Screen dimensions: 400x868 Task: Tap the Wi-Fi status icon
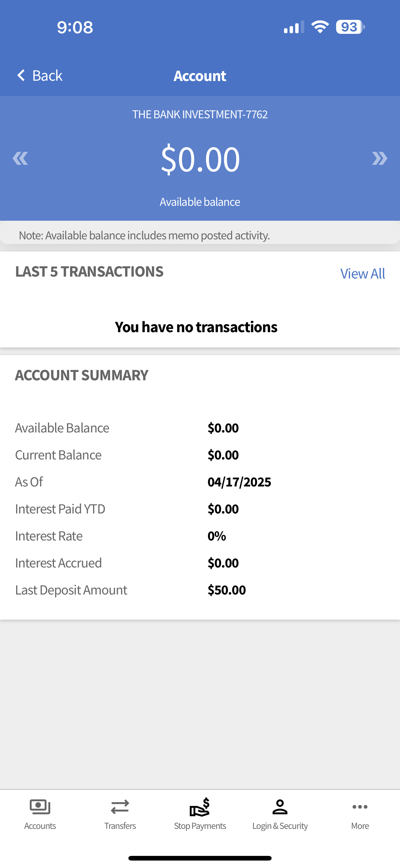pos(320,27)
